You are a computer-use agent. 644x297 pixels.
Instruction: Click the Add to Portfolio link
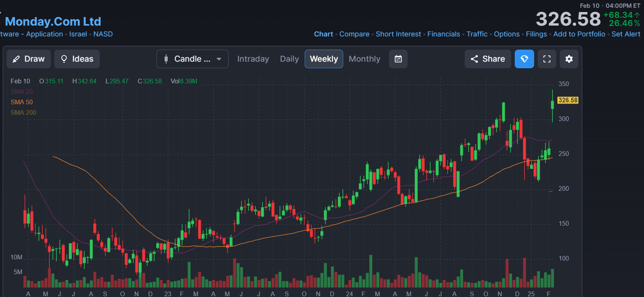[579, 34]
